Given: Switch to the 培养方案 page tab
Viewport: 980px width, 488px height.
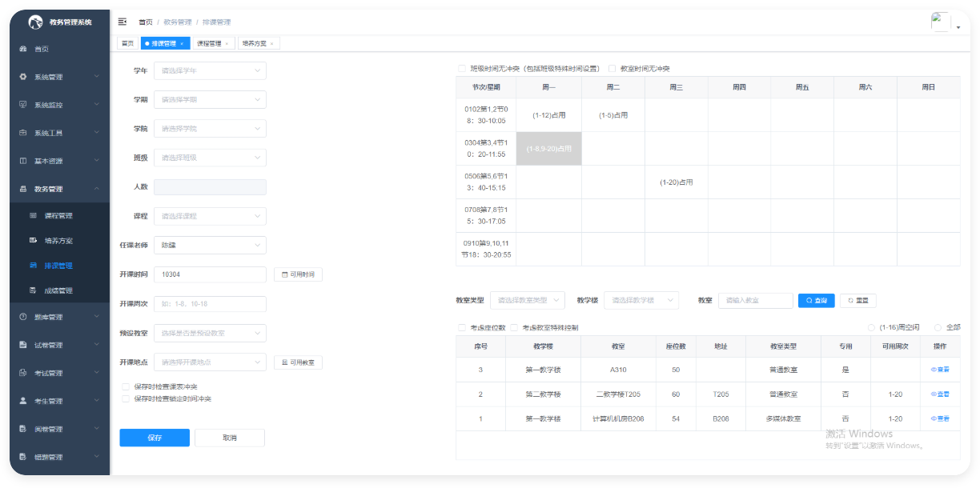Looking at the screenshot, I should (x=258, y=43).
